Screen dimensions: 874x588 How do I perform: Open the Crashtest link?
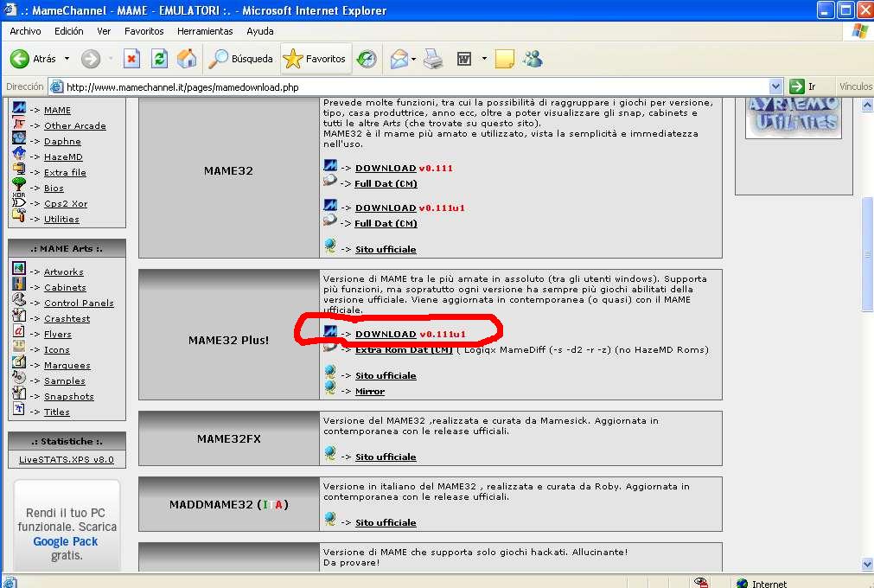67,319
